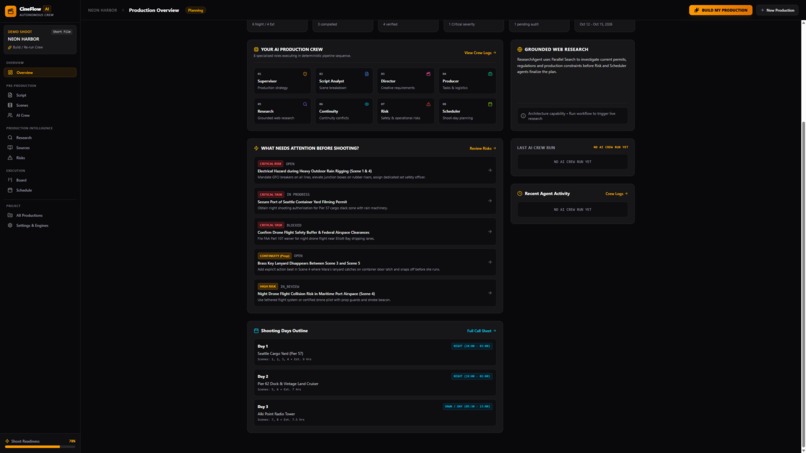Click the Scheduler card's calendar icon

(x=490, y=104)
